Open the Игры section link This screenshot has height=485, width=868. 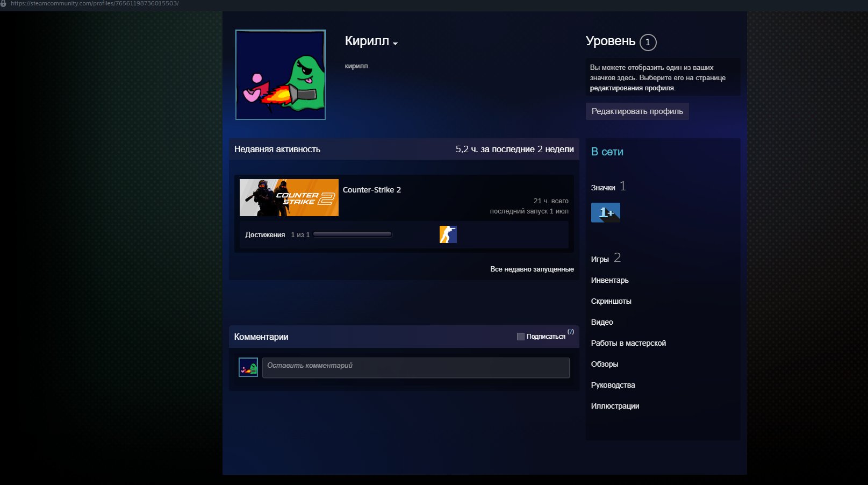coord(600,259)
